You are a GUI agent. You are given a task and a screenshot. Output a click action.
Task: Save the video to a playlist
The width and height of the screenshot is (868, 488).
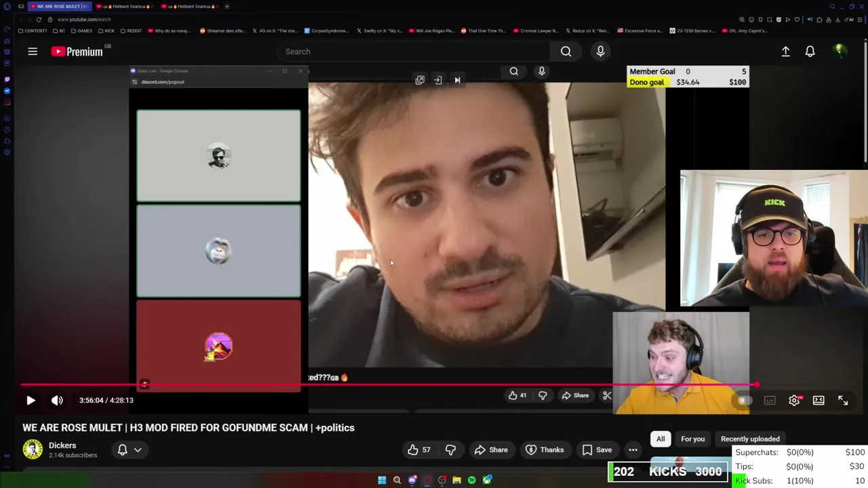(x=597, y=450)
